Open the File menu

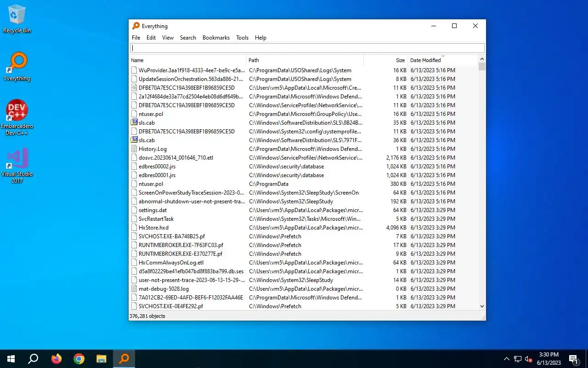[x=136, y=38]
